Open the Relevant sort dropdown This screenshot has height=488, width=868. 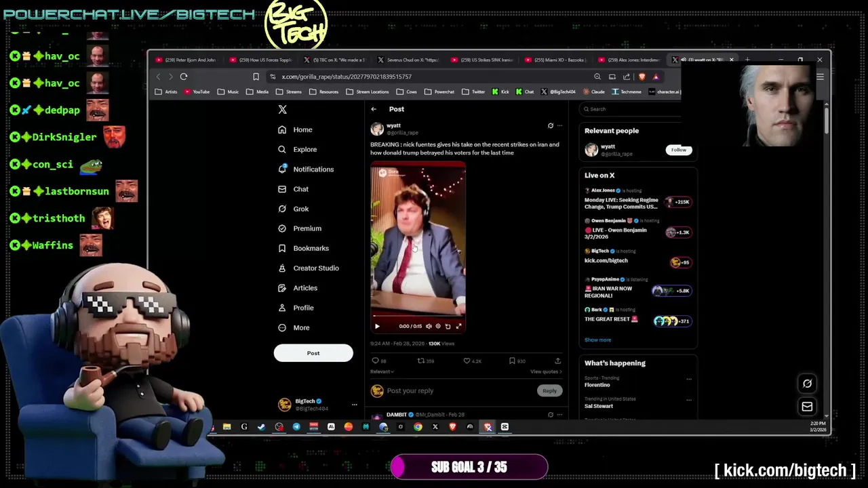(382, 371)
